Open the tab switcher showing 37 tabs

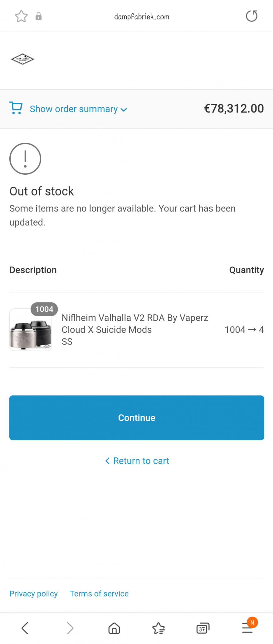203,628
